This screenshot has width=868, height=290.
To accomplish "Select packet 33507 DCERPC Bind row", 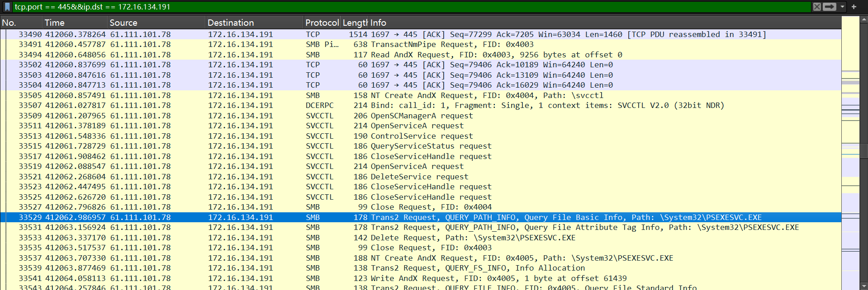I will coord(421,105).
